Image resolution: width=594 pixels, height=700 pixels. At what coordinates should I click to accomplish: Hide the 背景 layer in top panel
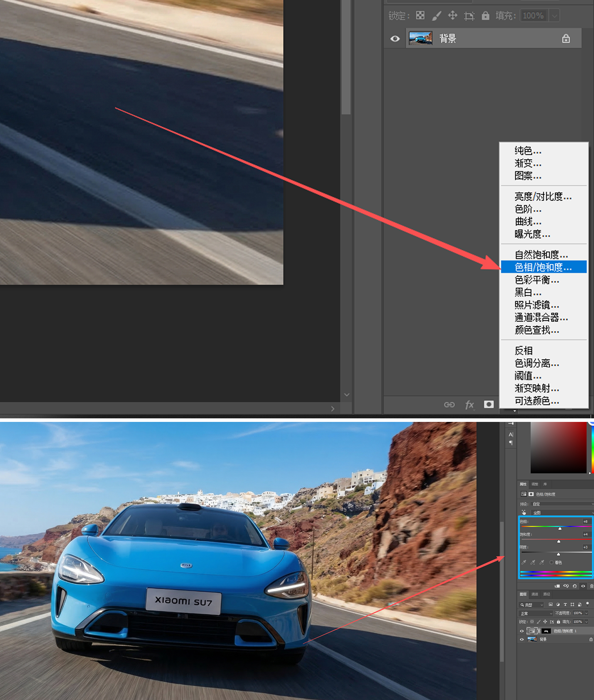(395, 39)
